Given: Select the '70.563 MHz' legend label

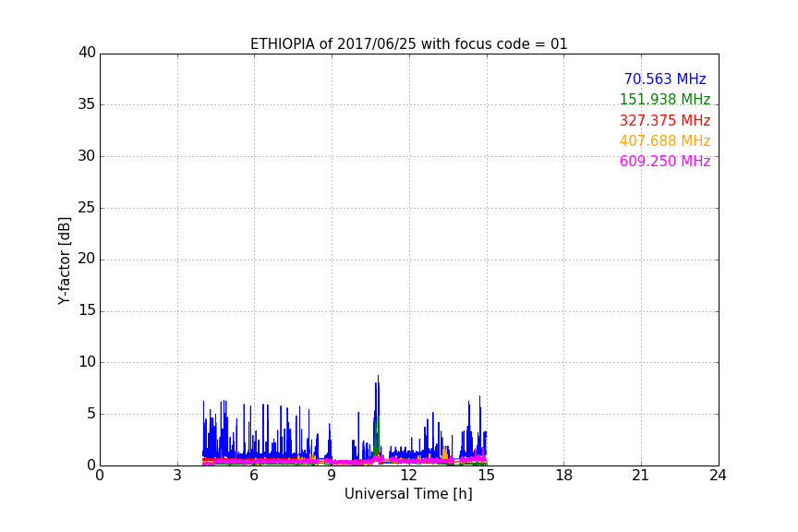Looking at the screenshot, I should (x=665, y=79).
